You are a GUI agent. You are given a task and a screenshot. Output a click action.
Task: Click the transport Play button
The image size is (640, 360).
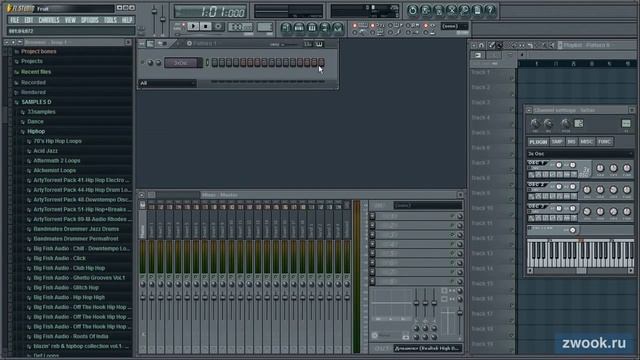pyautogui.click(x=193, y=27)
